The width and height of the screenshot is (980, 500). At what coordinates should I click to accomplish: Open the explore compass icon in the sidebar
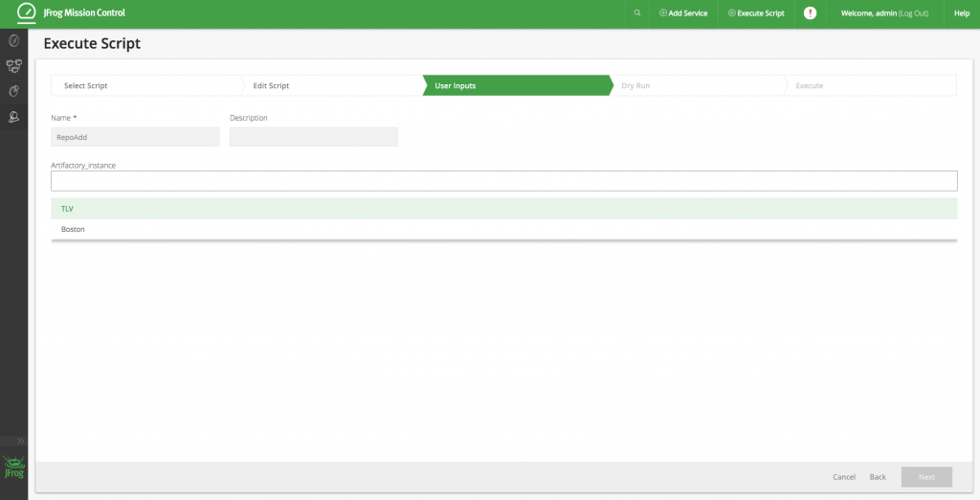[13, 41]
